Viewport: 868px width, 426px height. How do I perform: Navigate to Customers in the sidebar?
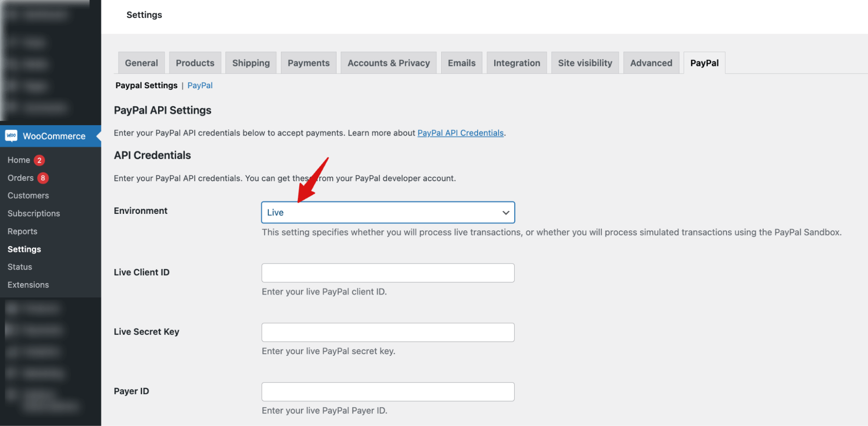pyautogui.click(x=28, y=196)
